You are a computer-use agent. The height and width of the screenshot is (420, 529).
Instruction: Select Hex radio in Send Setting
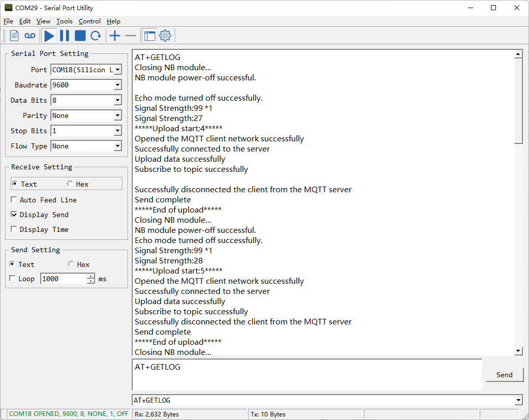(71, 264)
